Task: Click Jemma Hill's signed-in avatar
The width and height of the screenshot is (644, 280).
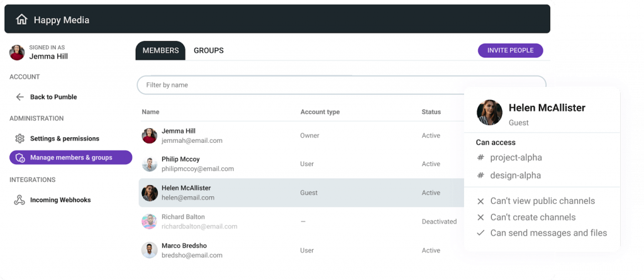Action: pos(17,53)
